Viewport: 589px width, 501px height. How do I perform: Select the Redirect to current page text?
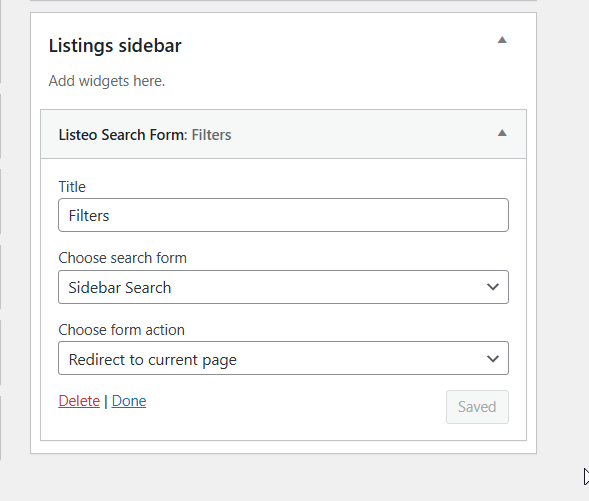pos(153,360)
